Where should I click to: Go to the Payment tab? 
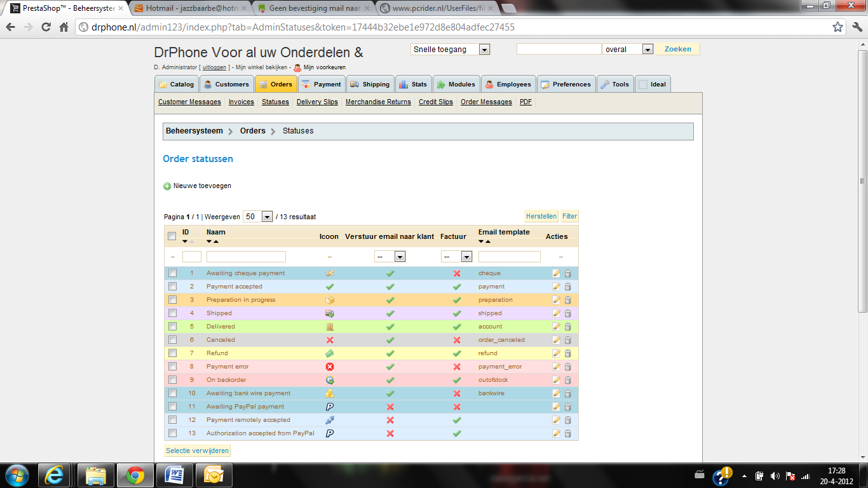[322, 85]
